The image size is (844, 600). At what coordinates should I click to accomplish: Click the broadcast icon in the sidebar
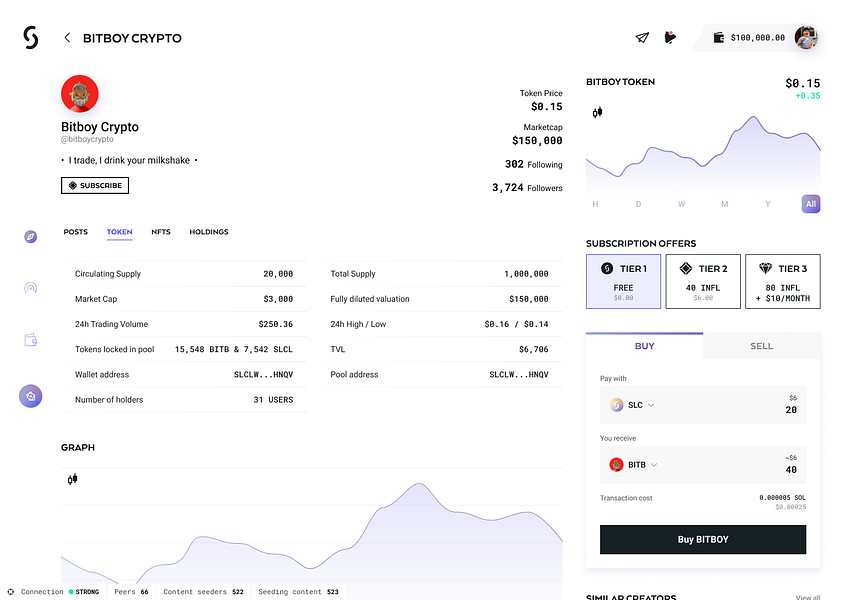[x=31, y=288]
